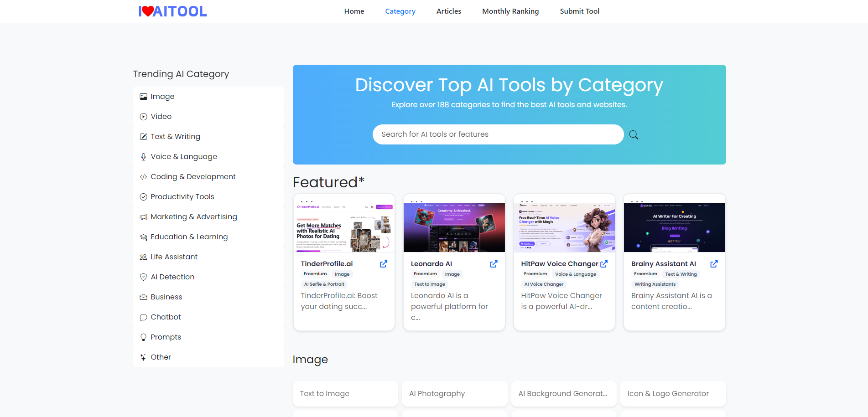This screenshot has height=417, width=868.
Task: Click the AI Voice Changer tag
Action: (544, 284)
